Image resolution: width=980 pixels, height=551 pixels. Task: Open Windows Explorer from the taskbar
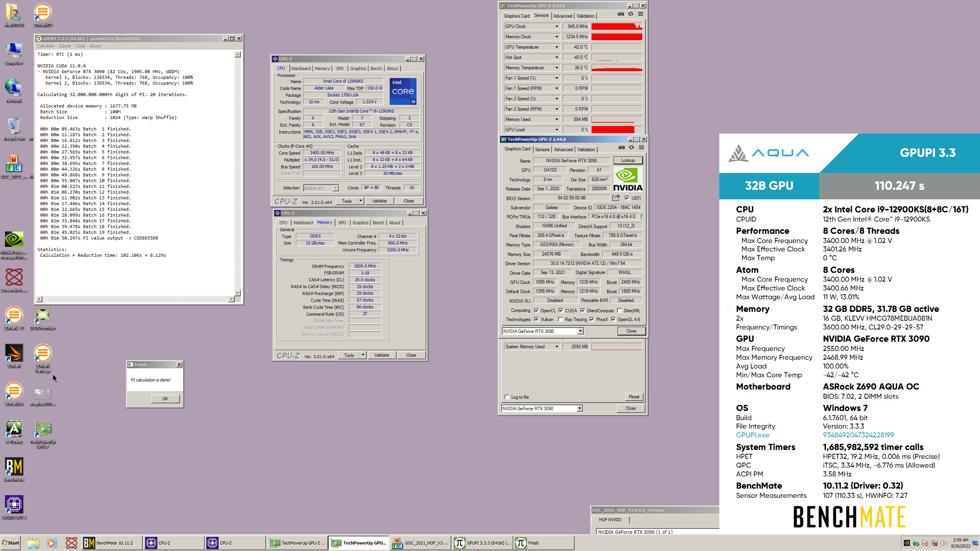click(33, 543)
